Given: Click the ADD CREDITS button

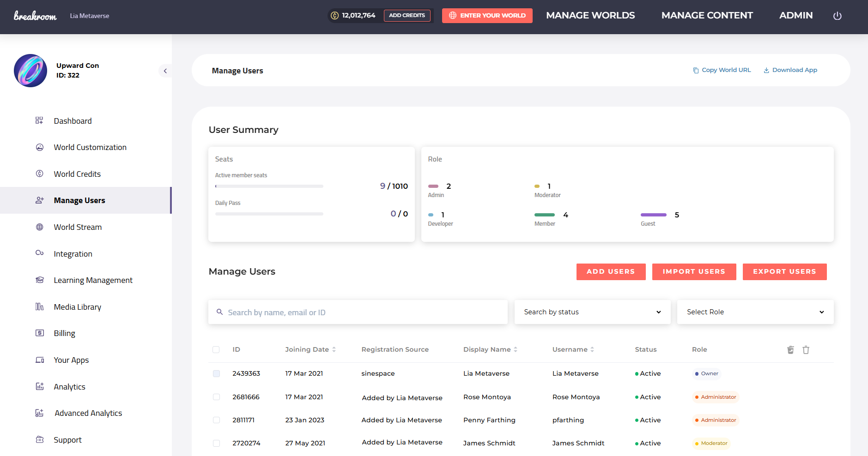Looking at the screenshot, I should (407, 16).
